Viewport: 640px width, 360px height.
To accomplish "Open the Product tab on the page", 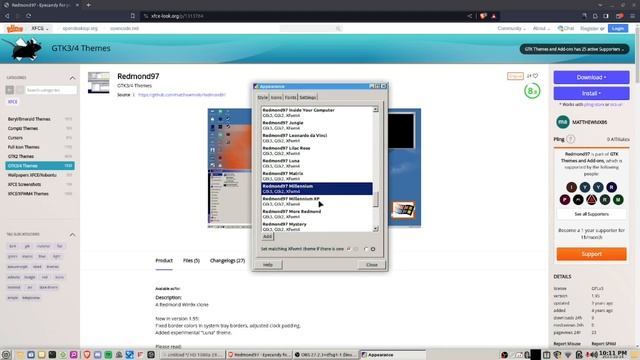I will click(x=164, y=260).
